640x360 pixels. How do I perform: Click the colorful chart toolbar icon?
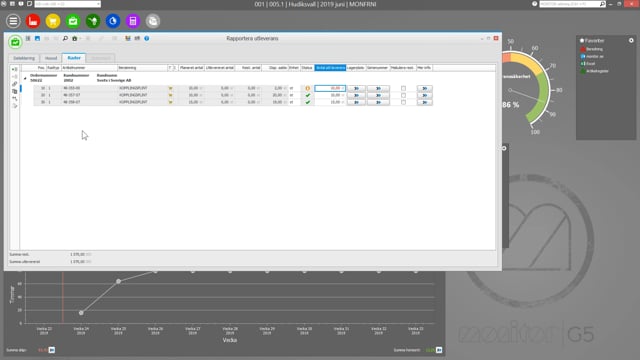click(x=128, y=38)
